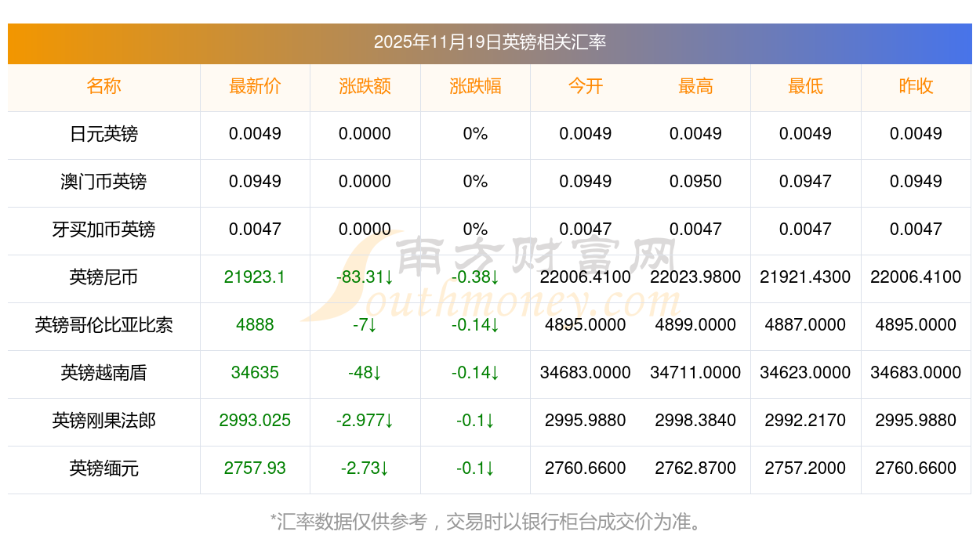Open the 英镑缅元 currency pair
This screenshot has height=546, width=980.
(x=103, y=468)
